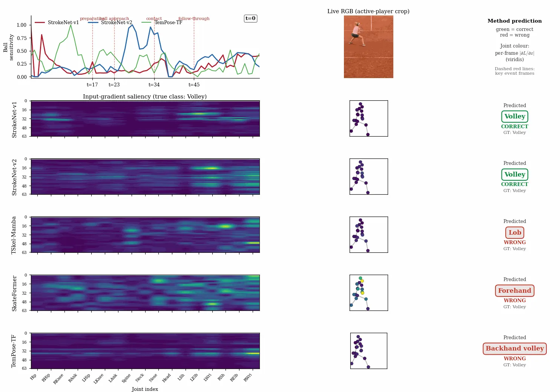Click the TSkel-Mamba saliency heatmap
The width and height of the screenshot is (560, 392).
[x=145, y=235]
